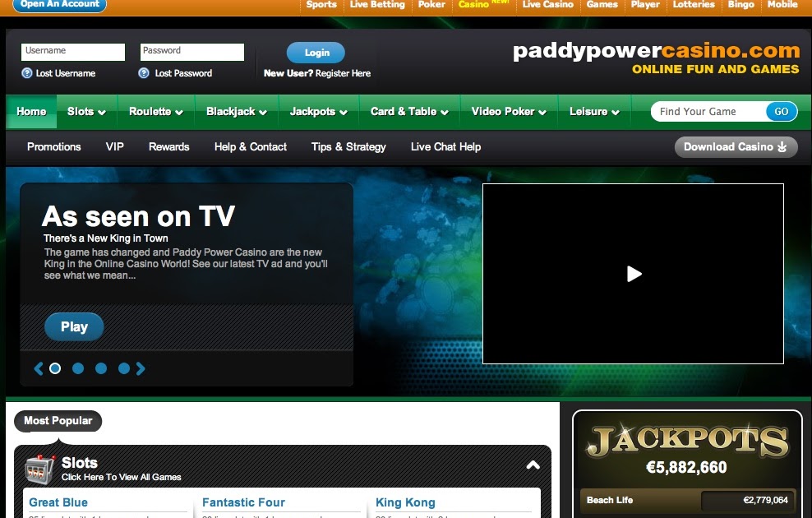Go to the Home tab

[31, 111]
